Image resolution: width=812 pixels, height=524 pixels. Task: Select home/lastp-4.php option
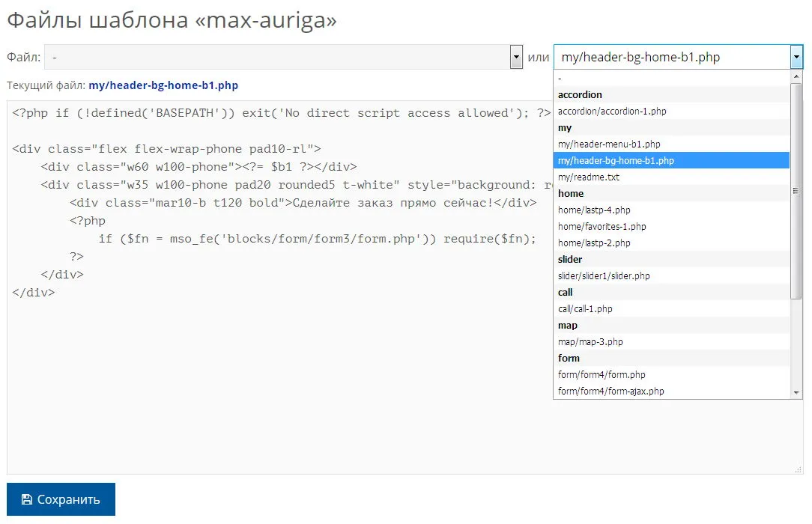point(594,210)
